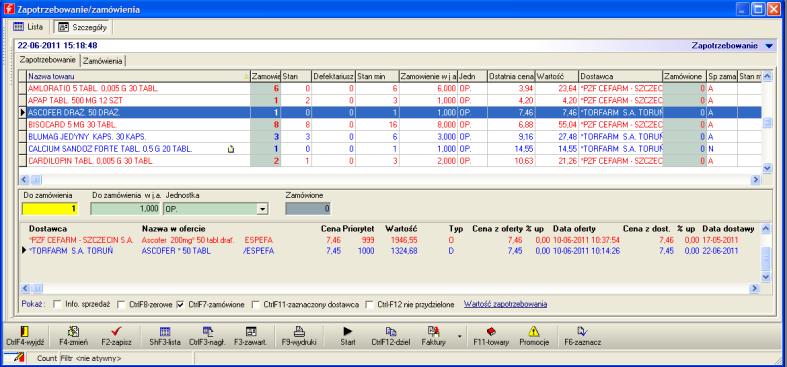Image resolution: width=787 pixels, height=367 pixels.
Task: Click the Ostatnia cena column header
Action: 511,76
